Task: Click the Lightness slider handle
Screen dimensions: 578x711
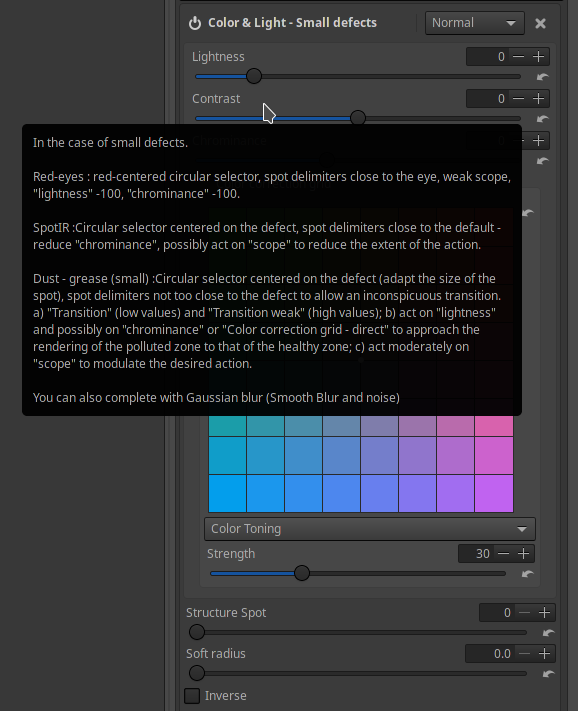Action: 254,76
